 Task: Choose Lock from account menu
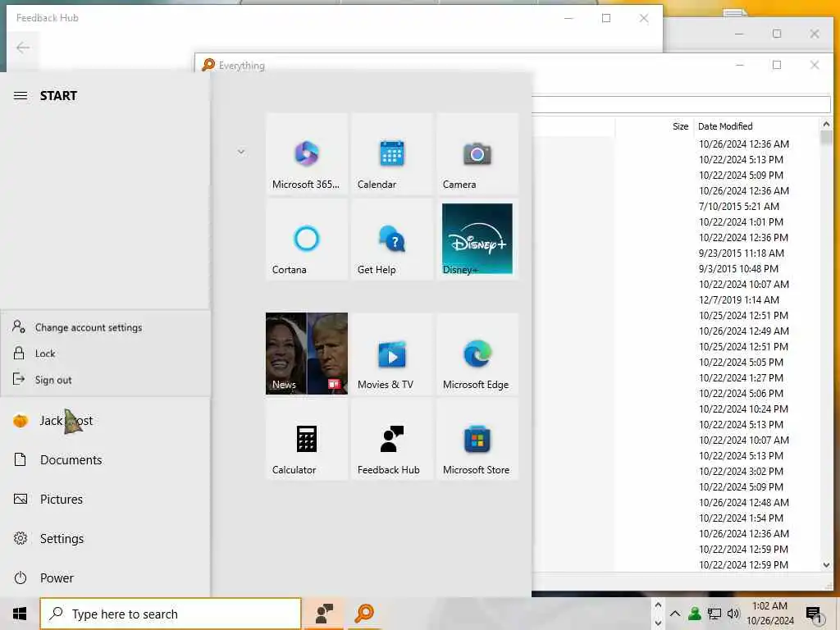(x=105, y=354)
